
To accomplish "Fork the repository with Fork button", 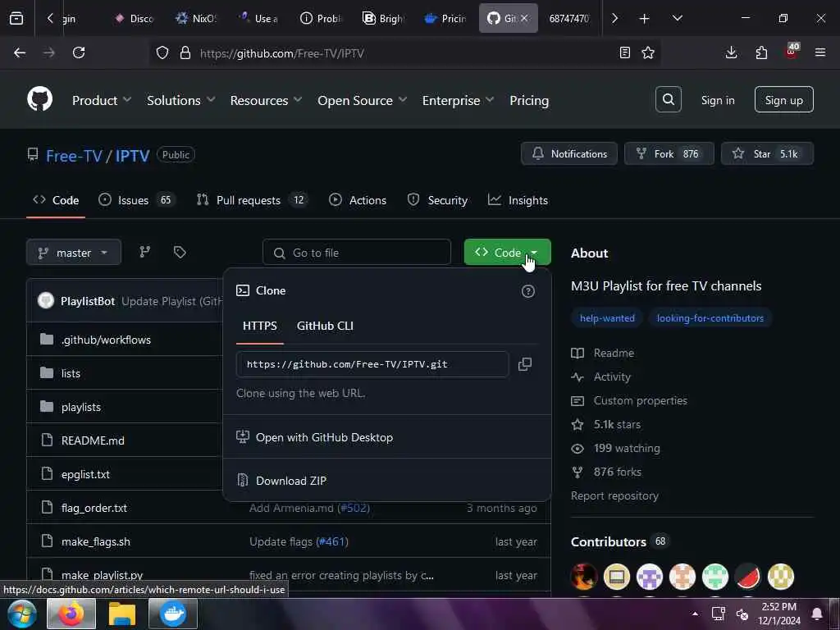I will pos(669,153).
